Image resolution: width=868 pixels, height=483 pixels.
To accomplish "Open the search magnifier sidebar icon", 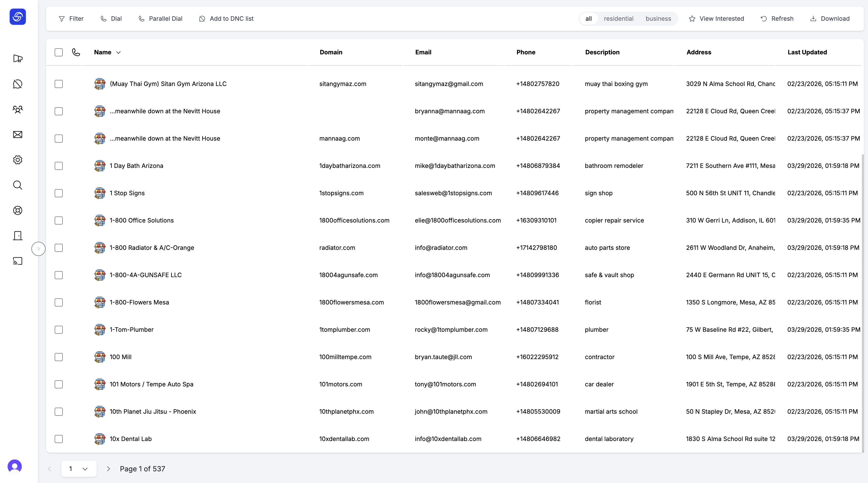I will tap(17, 185).
